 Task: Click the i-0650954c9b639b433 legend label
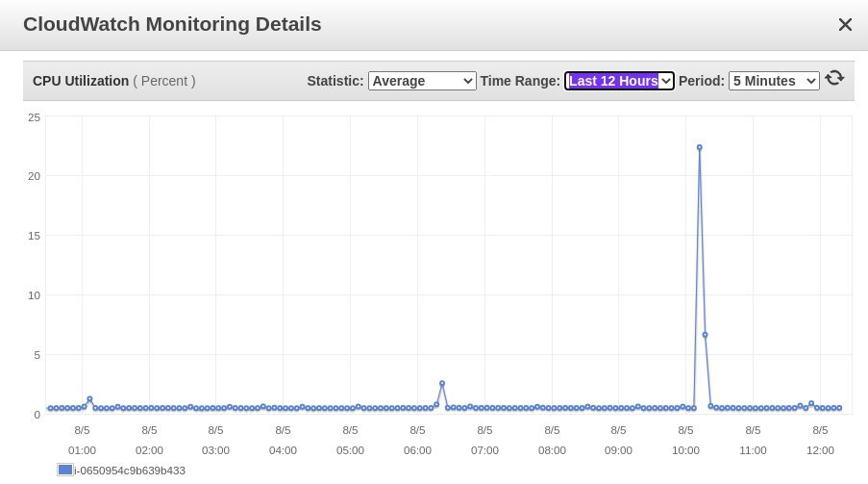(130, 471)
